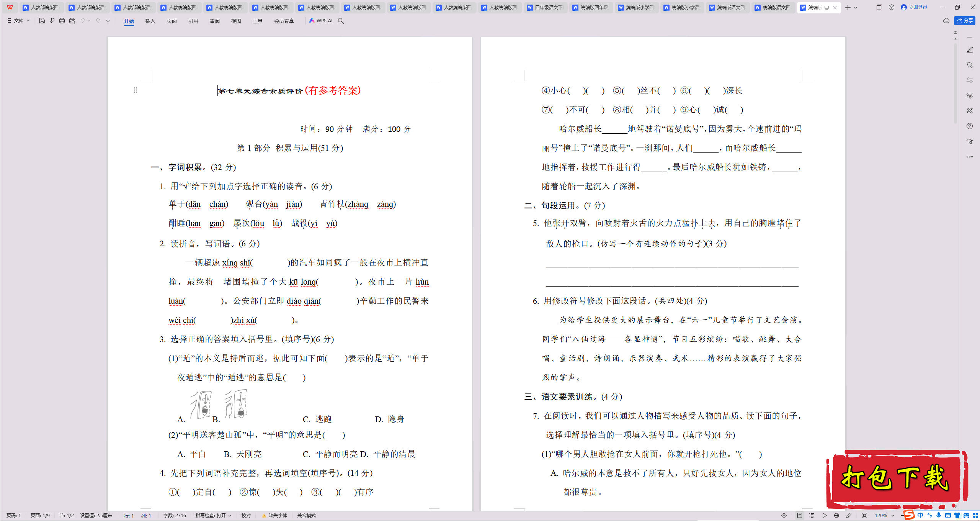The image size is (980, 521).
Task: Click the Redo arrow icon
Action: click(x=98, y=21)
